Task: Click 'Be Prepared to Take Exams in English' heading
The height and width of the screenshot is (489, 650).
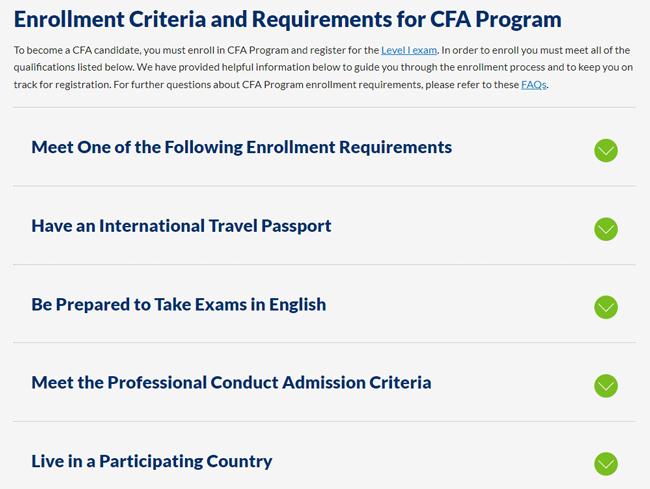Action: click(178, 304)
